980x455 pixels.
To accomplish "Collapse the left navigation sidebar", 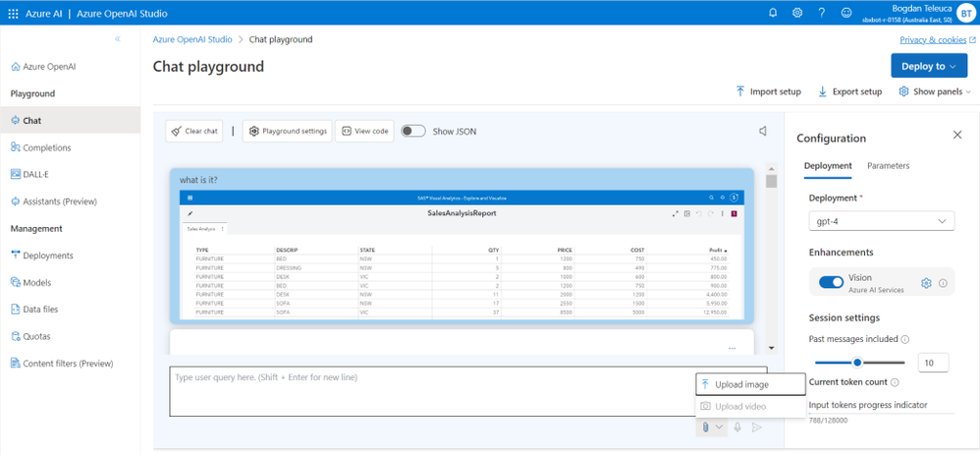I will click(x=118, y=38).
